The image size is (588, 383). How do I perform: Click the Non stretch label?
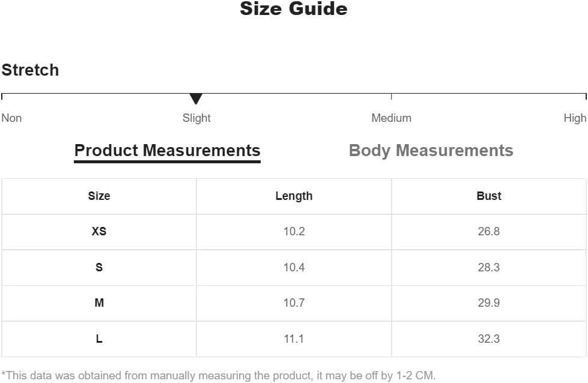(11, 118)
